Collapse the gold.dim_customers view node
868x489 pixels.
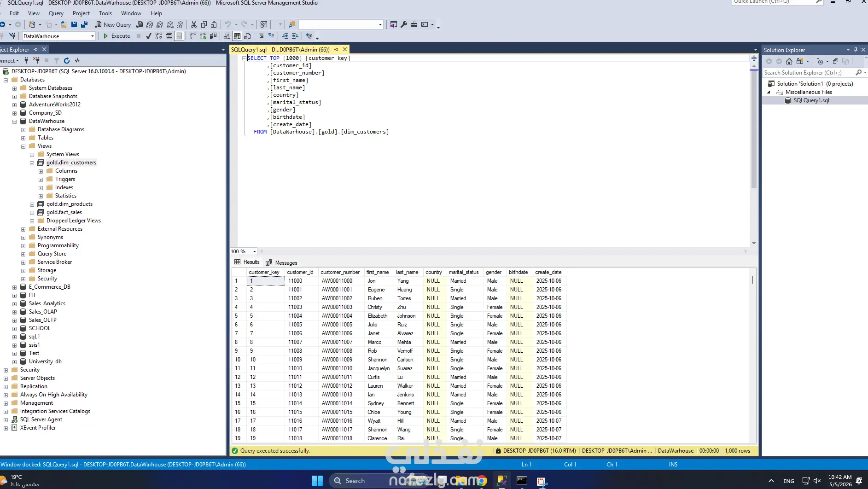point(32,163)
